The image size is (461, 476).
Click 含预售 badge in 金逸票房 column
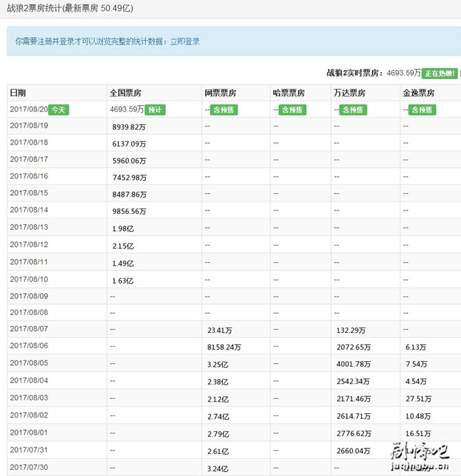click(422, 109)
